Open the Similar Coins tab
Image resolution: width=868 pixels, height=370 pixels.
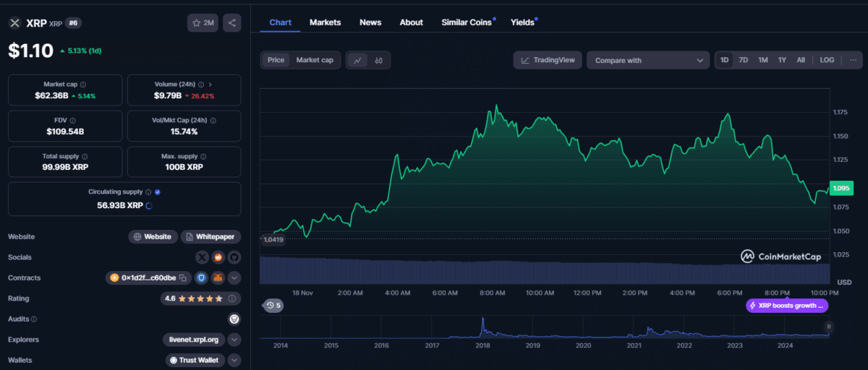pos(467,22)
